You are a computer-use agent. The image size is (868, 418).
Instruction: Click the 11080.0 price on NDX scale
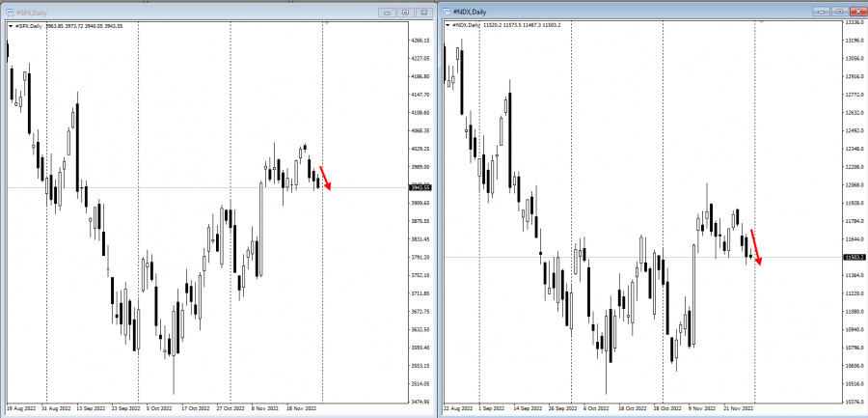pyautogui.click(x=855, y=312)
